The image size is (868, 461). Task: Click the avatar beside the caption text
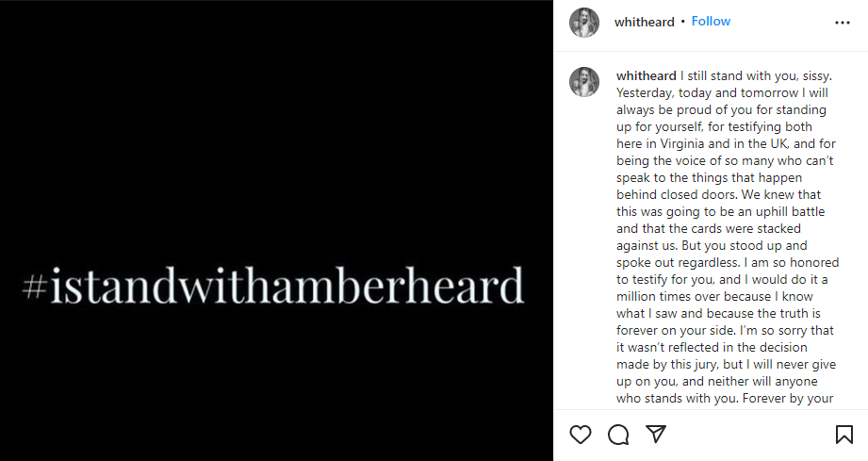584,82
